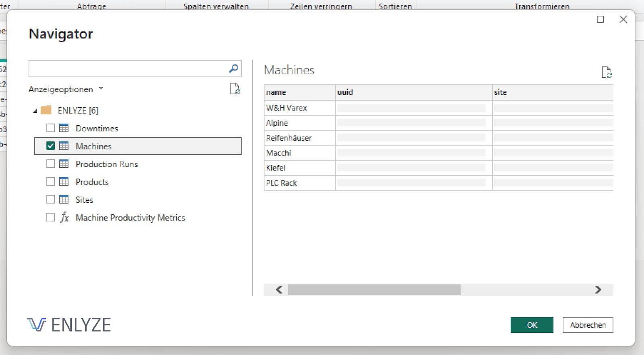This screenshot has width=644, height=355.
Task: Refresh the navigator tree list icon
Action: [x=235, y=89]
